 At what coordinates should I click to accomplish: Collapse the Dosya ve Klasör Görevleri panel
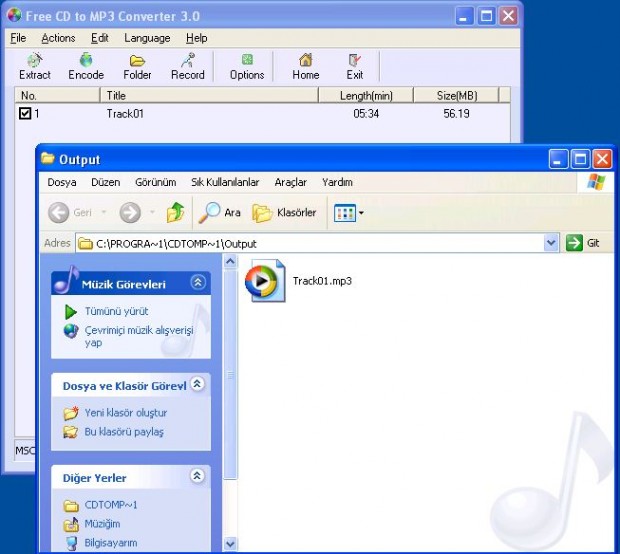(197, 384)
